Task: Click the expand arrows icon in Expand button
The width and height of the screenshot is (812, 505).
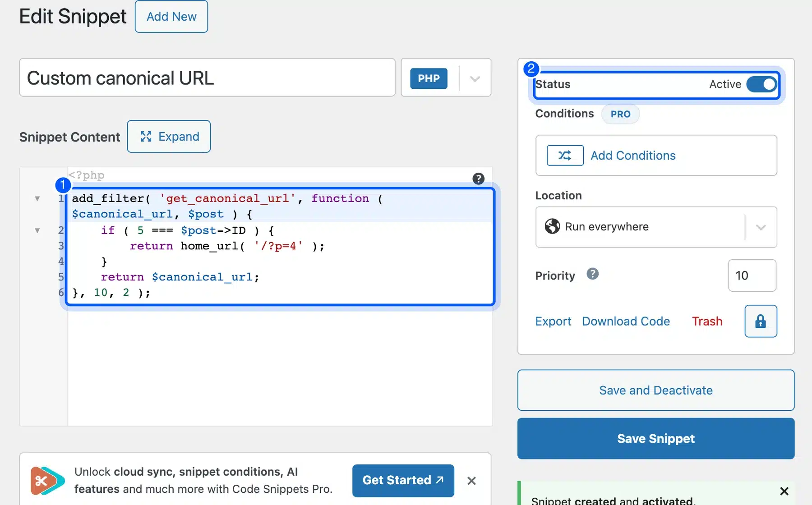Action: tap(146, 137)
